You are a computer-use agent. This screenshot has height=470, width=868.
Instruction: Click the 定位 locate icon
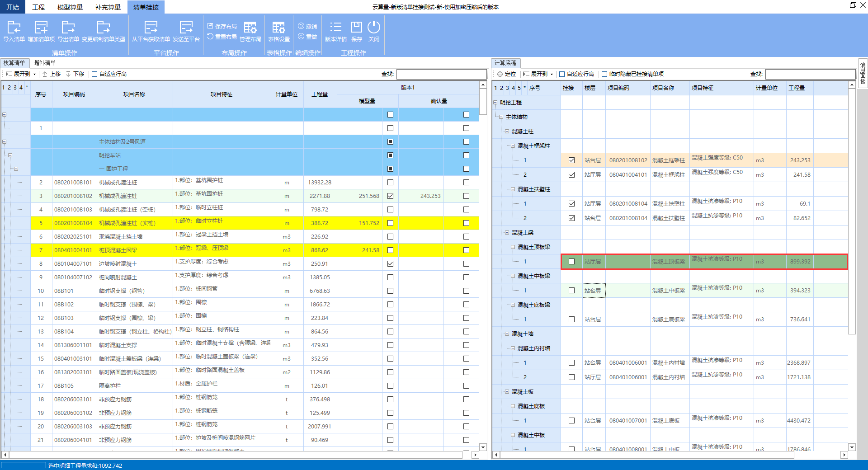(x=500, y=74)
